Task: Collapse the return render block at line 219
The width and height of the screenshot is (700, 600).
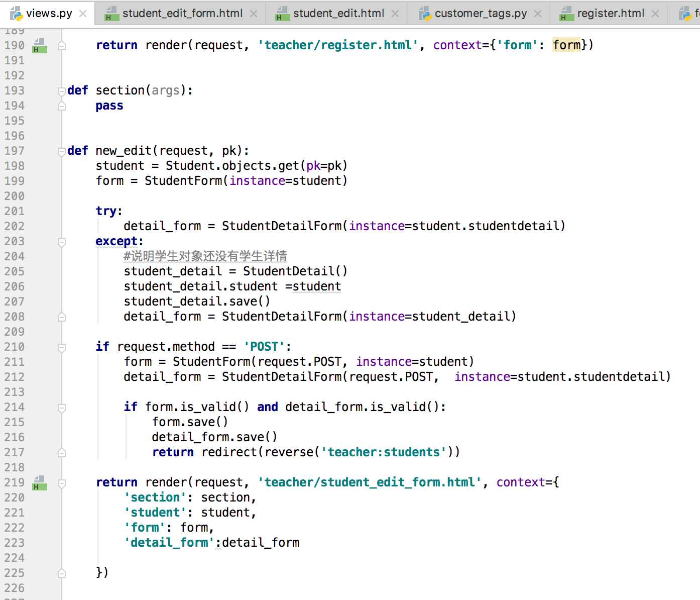Action: pos(62,483)
